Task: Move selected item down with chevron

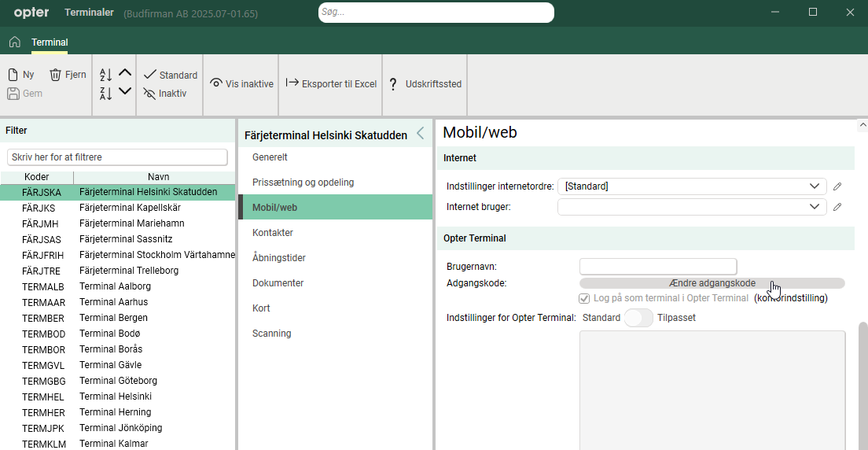Action: [125, 92]
